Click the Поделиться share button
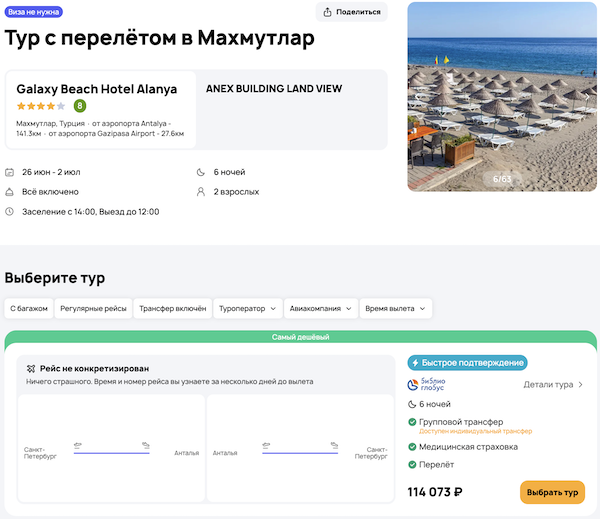Viewport: 600px width, 519px height. click(x=351, y=12)
